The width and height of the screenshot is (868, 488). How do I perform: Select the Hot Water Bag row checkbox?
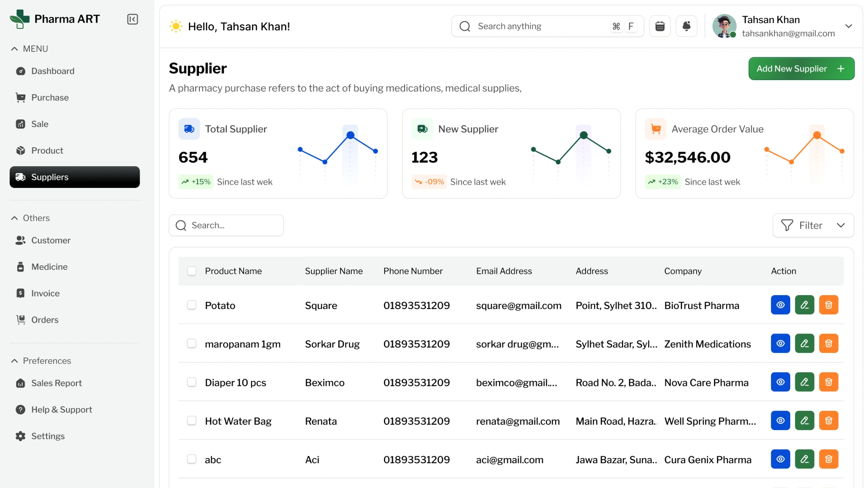(x=192, y=421)
